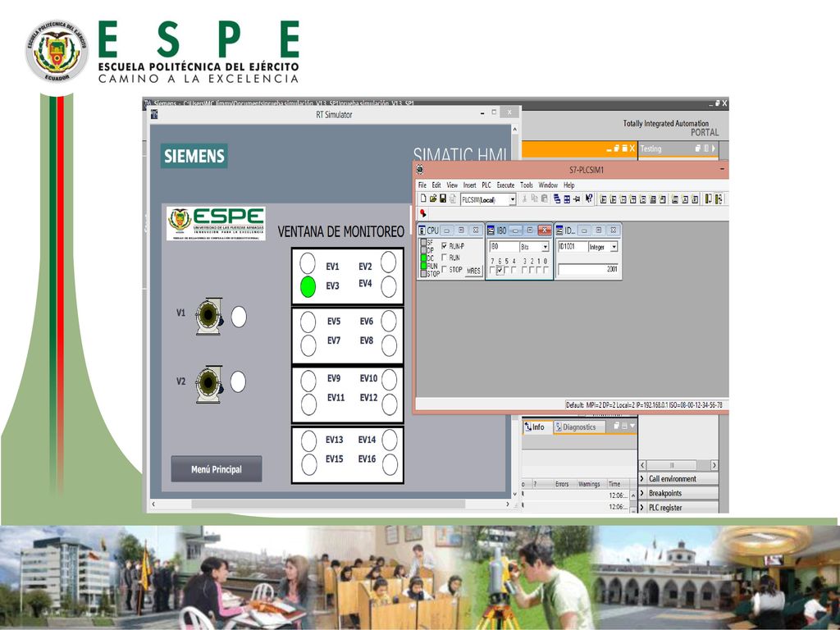The height and width of the screenshot is (630, 840).
Task: Click the Insert Output Variable icon
Action: tap(613, 199)
